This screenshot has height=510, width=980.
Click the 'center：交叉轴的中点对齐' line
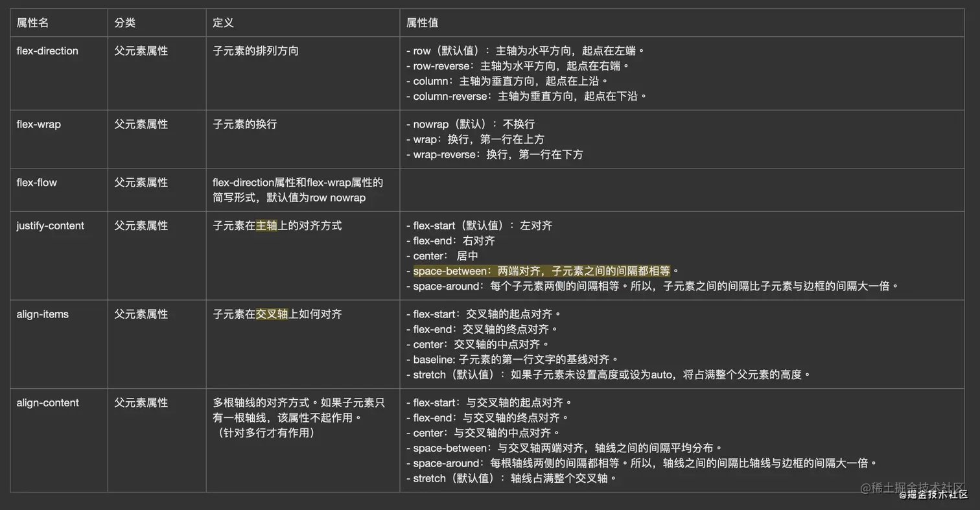click(x=478, y=344)
